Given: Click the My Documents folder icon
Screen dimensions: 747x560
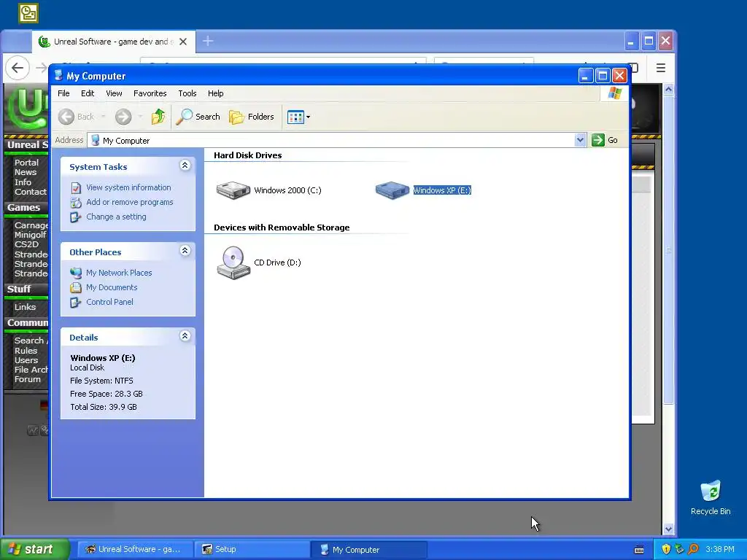Looking at the screenshot, I should coord(76,287).
